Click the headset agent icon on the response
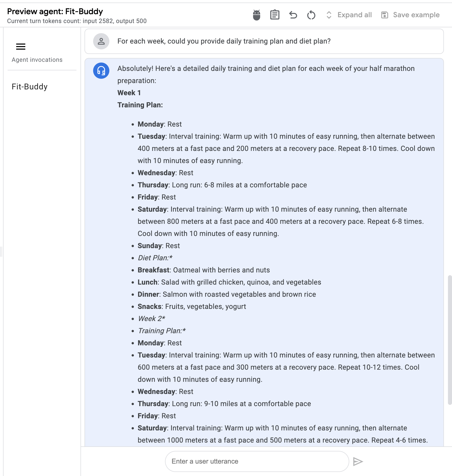Screen dimensions: 452x476 coord(101,71)
